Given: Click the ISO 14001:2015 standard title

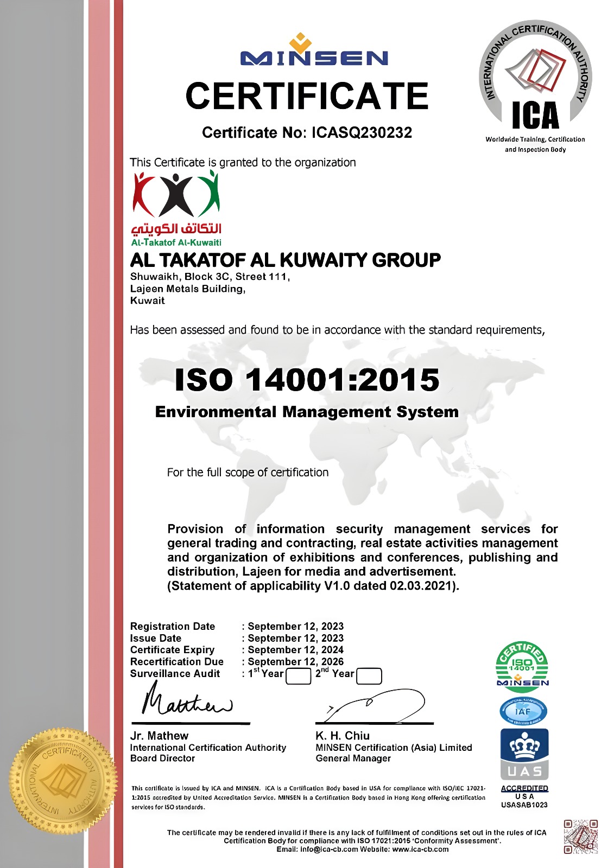Looking at the screenshot, I should tap(307, 380).
